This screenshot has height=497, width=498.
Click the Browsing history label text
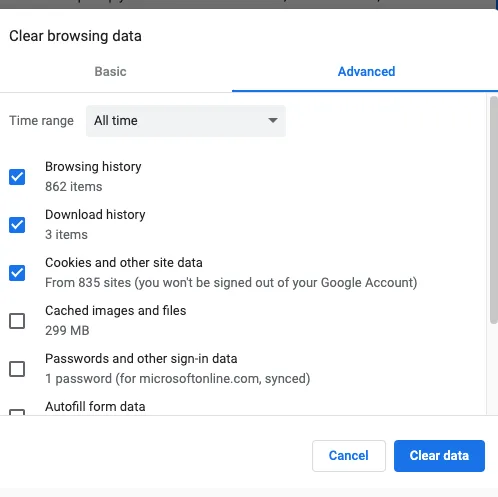click(x=93, y=167)
